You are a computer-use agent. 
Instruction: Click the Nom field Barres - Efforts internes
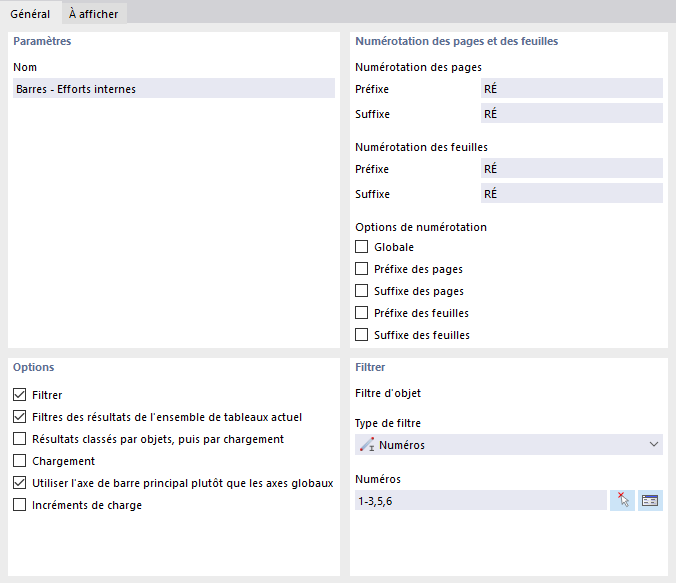pos(174,89)
